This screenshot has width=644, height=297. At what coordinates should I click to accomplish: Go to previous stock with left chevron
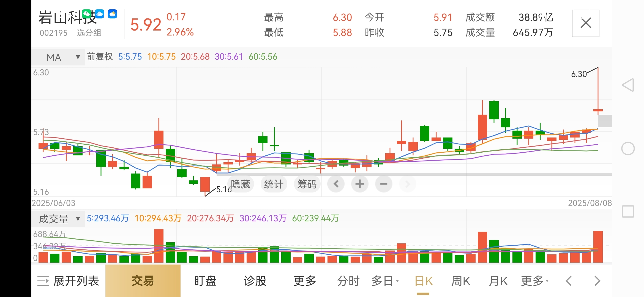coord(569,281)
